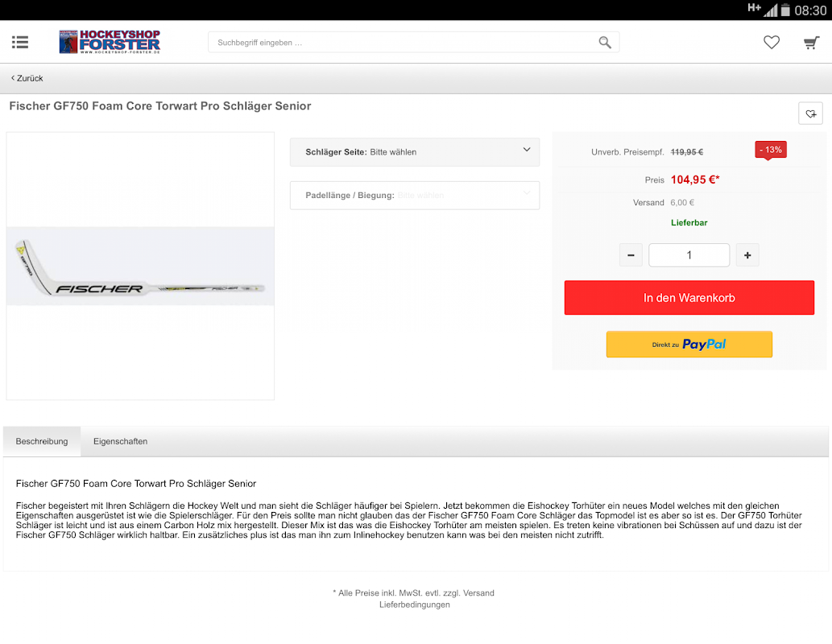Click In den Warenkorb button

(689, 298)
